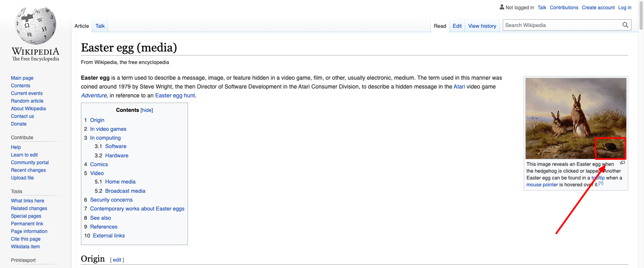The height and width of the screenshot is (268, 644).
Task: Click the Wikipedia globe logo
Action: (35, 27)
